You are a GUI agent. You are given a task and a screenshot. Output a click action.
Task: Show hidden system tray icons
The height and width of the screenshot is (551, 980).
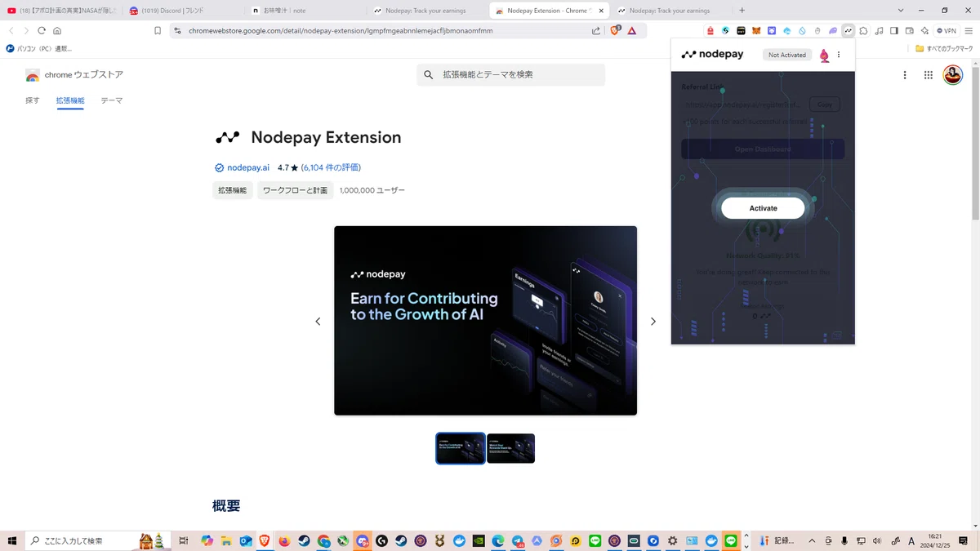pos(812,540)
